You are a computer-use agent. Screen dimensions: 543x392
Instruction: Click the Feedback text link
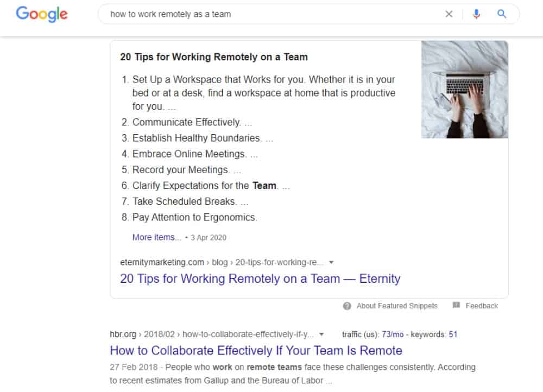point(482,306)
